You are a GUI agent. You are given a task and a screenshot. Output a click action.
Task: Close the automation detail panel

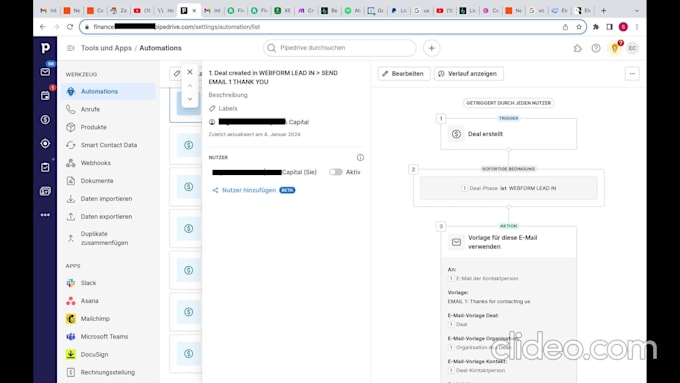click(x=190, y=72)
